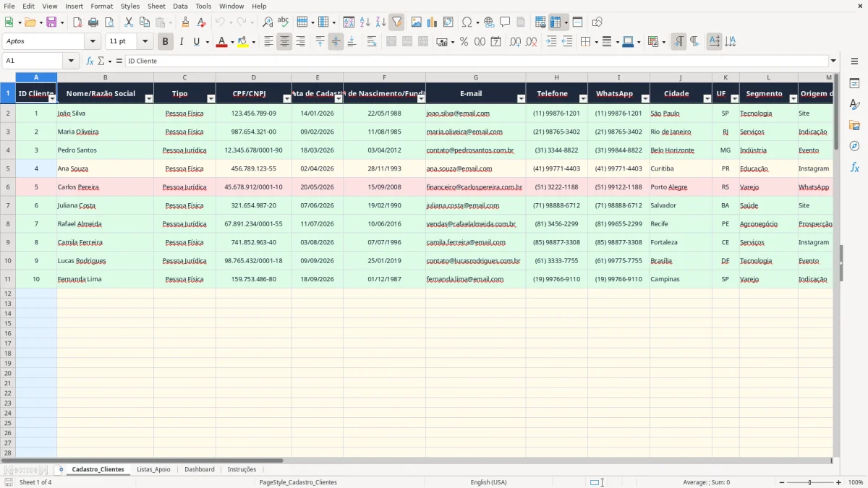Expand the formula bar arrow
The width and height of the screenshot is (868, 488).
pos(833,61)
